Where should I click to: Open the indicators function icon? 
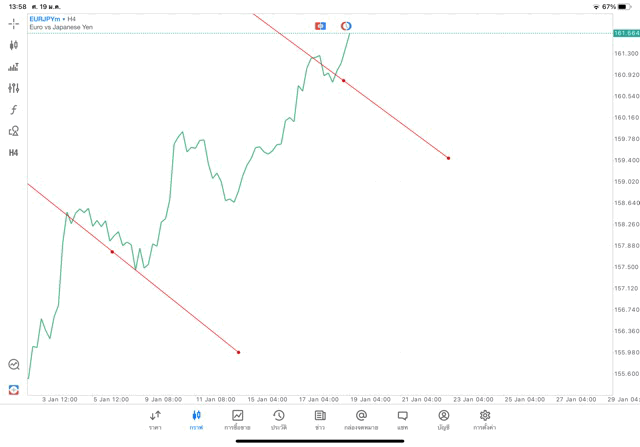(14, 110)
